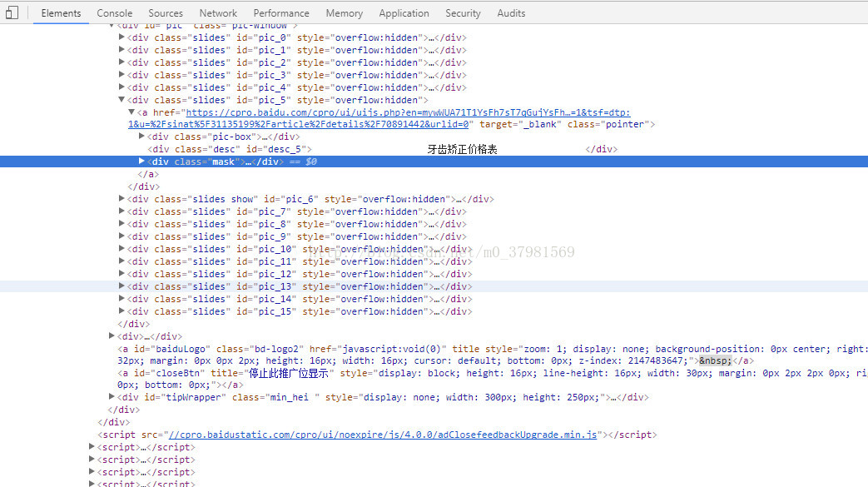Toggle the device toolbar icon

click(12, 12)
